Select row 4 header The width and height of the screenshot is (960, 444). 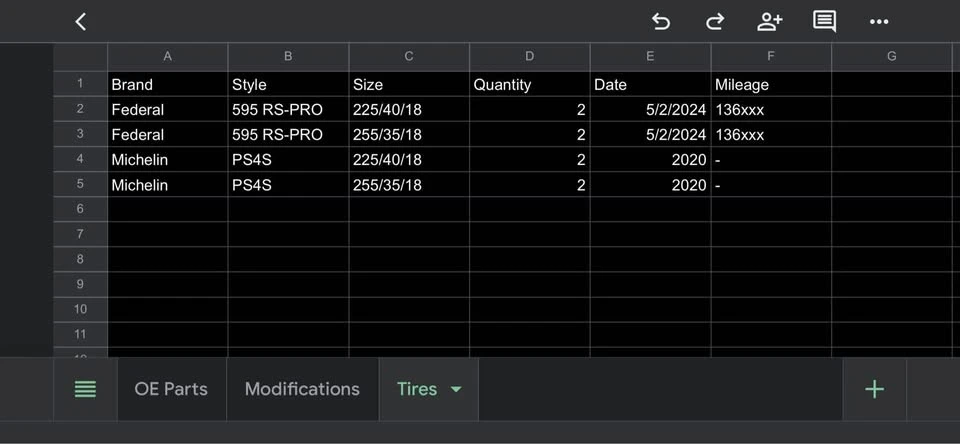(80, 159)
